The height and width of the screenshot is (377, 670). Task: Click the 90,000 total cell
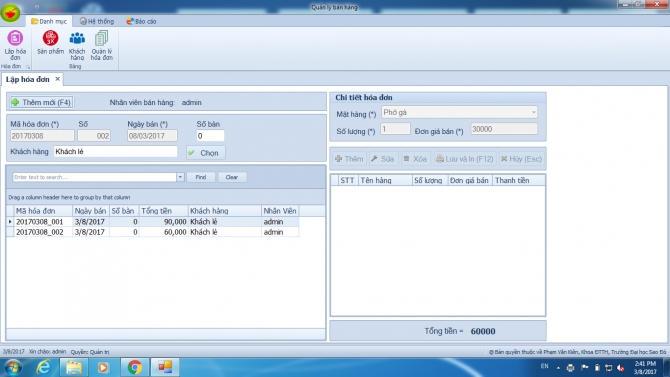pyautogui.click(x=164, y=222)
